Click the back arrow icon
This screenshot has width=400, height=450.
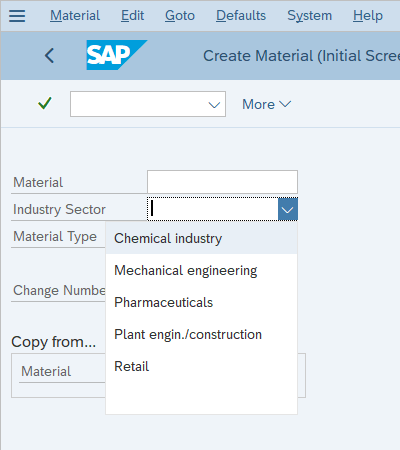(49, 55)
